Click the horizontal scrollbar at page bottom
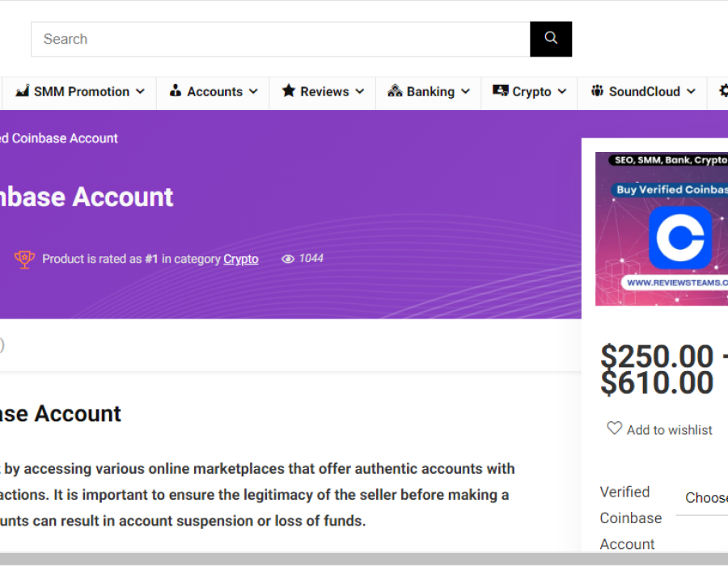This screenshot has height=566, width=728. [x=364, y=560]
